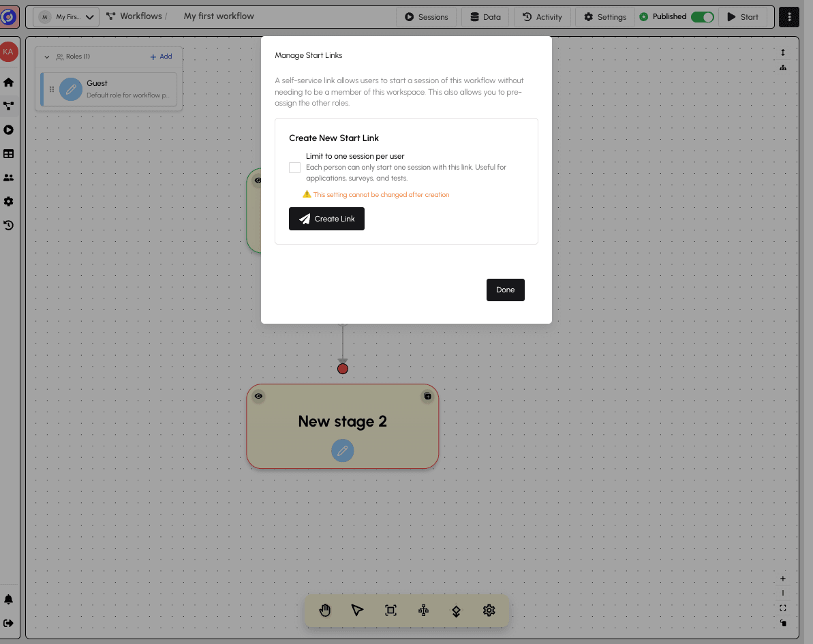This screenshot has width=813, height=644.
Task: Open the history icon in the sidebar
Action: 9,225
